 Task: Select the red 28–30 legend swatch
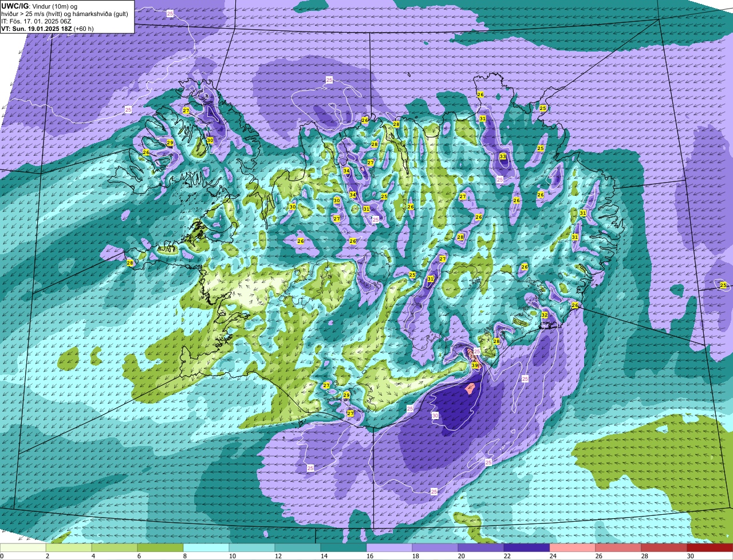tap(664, 547)
